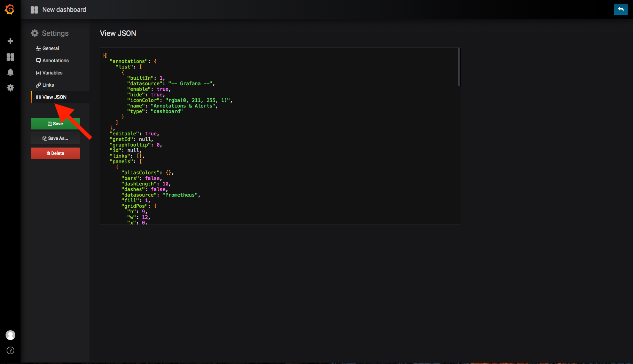Click the "annotations" key in JSON
The width and height of the screenshot is (633, 364).
[x=129, y=61]
